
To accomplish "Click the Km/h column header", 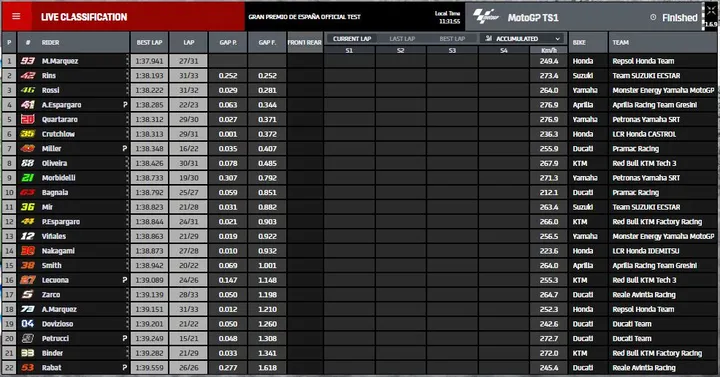I will tap(549, 50).
